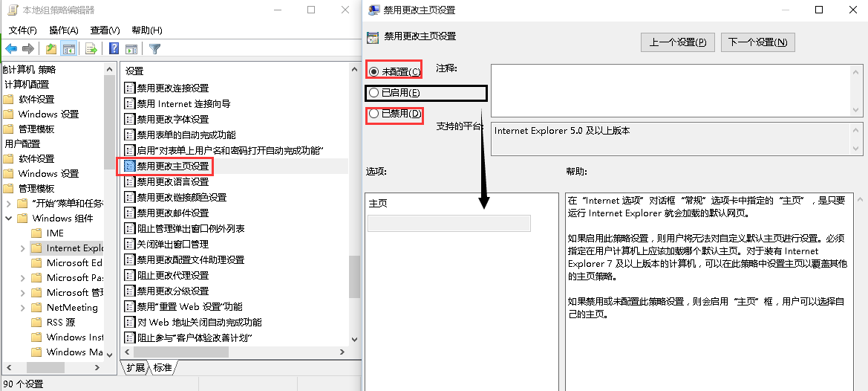Expand the Internet Explorer tree node
This screenshot has width=868, height=391.
[x=22, y=248]
